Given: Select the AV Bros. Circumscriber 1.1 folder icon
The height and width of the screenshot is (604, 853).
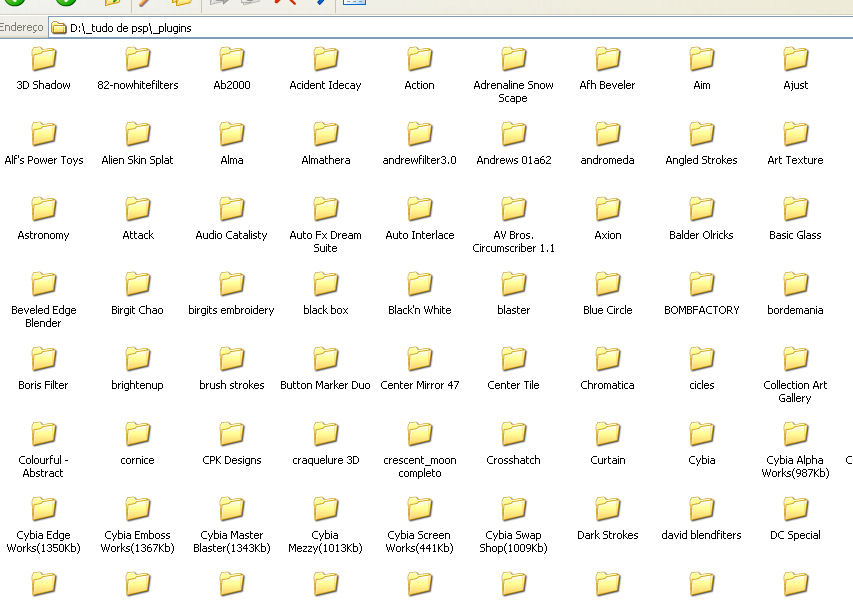Looking at the screenshot, I should pos(514,209).
